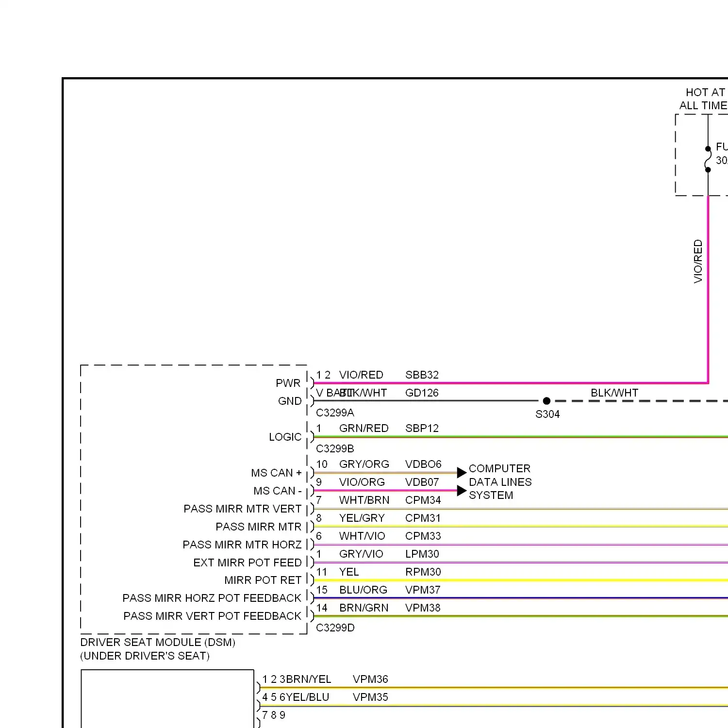Click the WHT/VIO wire label

click(x=362, y=536)
